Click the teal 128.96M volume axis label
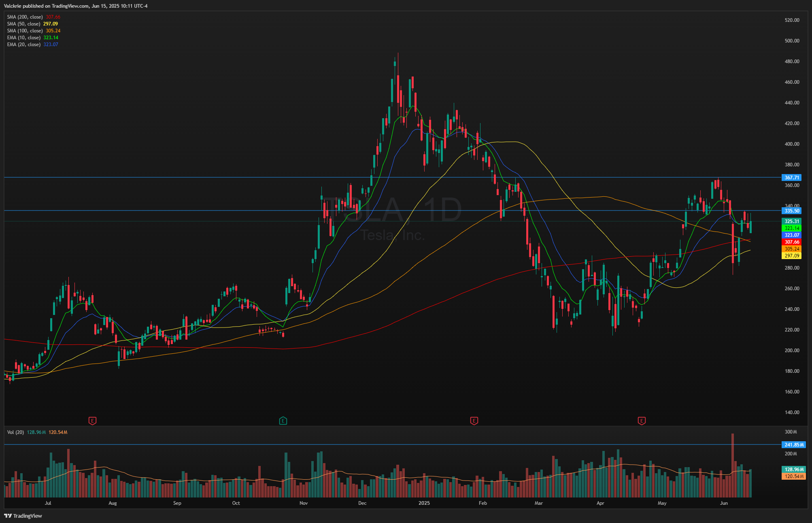 click(793, 470)
